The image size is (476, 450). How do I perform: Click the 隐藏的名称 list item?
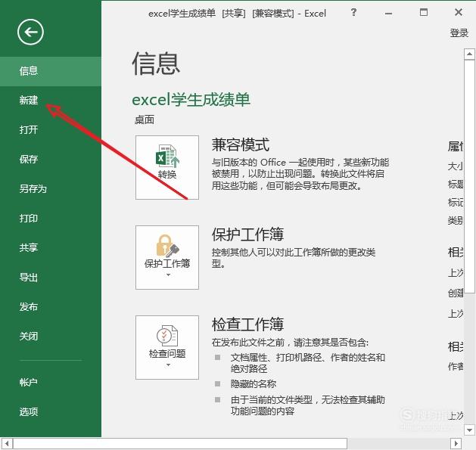[x=254, y=384]
